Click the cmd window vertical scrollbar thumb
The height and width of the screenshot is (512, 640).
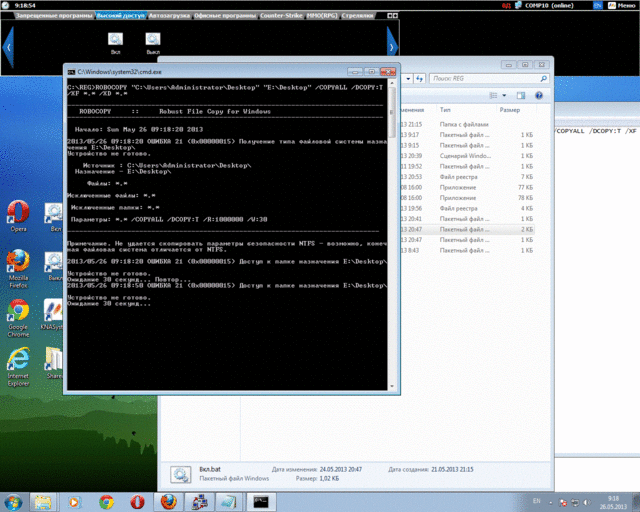[391, 113]
